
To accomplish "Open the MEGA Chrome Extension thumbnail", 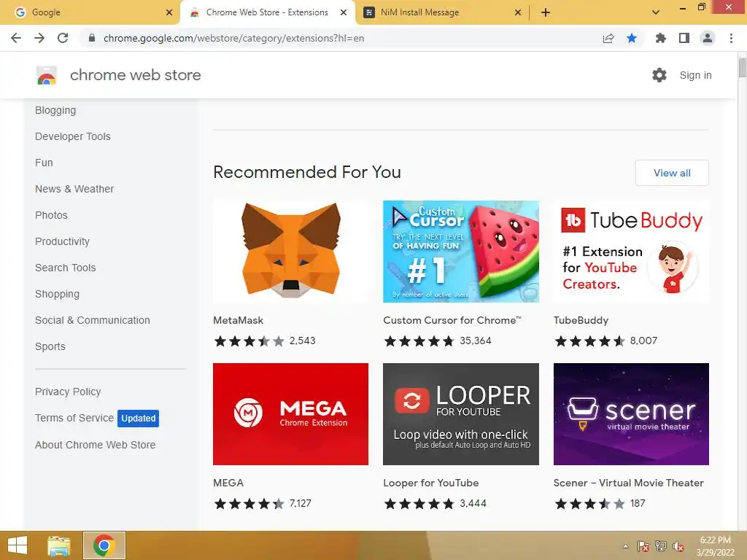I will 290,414.
